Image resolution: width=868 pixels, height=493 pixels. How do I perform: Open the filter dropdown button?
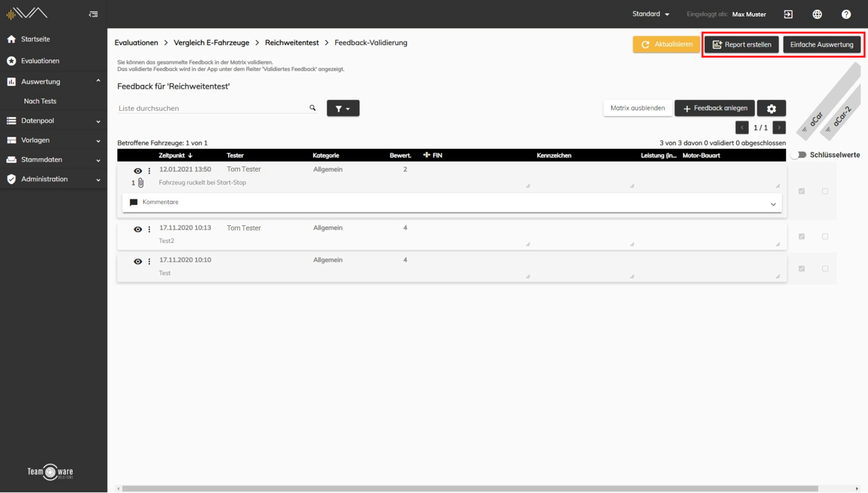pyautogui.click(x=343, y=108)
